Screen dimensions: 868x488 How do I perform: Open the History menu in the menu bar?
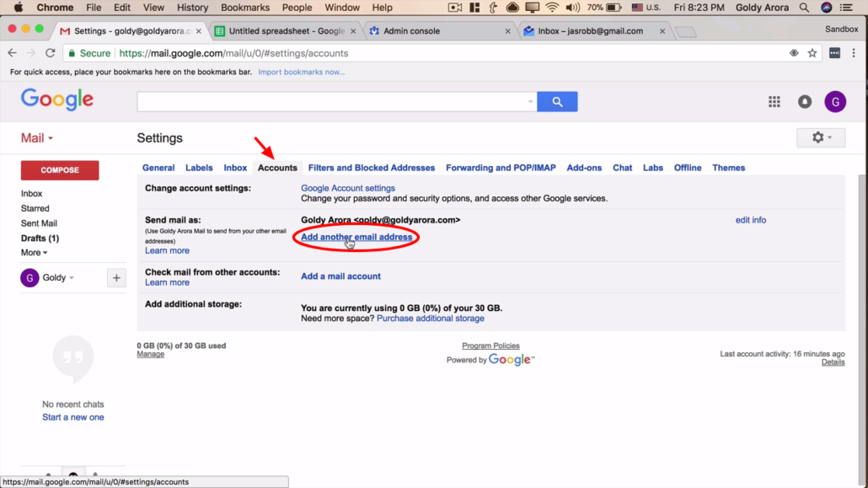click(192, 8)
